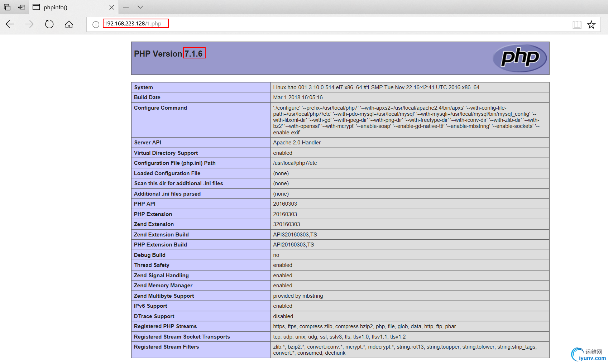Select the Thread Safety label
Screen dimensions: 608x364
point(152,265)
